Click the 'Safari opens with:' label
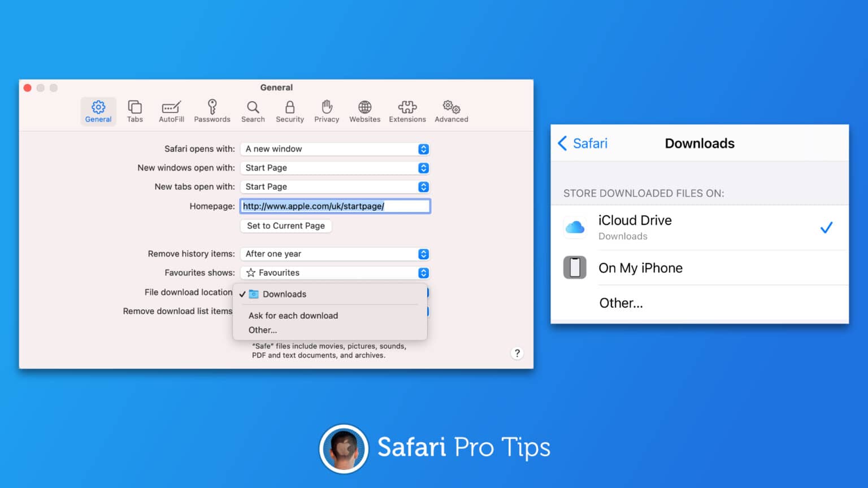 click(x=199, y=149)
